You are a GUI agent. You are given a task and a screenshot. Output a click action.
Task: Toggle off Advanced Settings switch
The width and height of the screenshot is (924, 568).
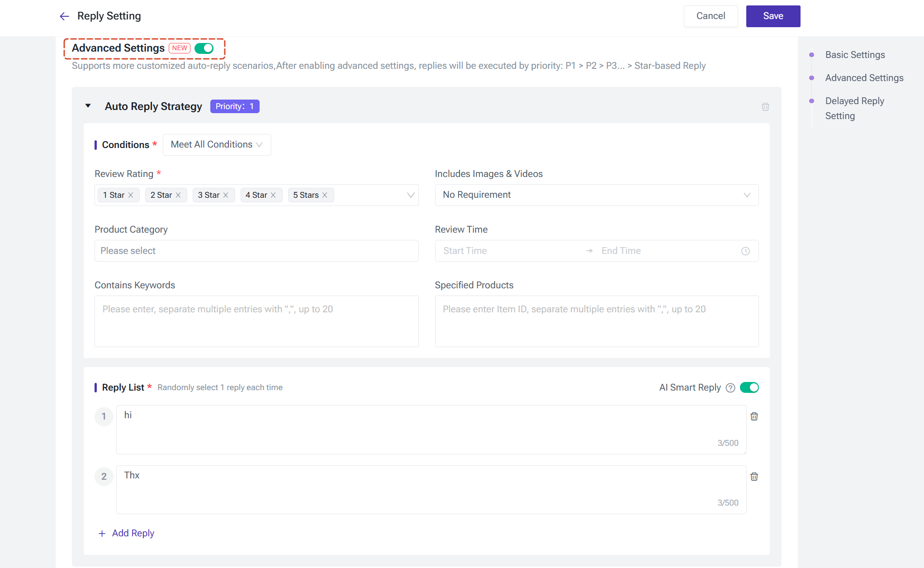[204, 48]
